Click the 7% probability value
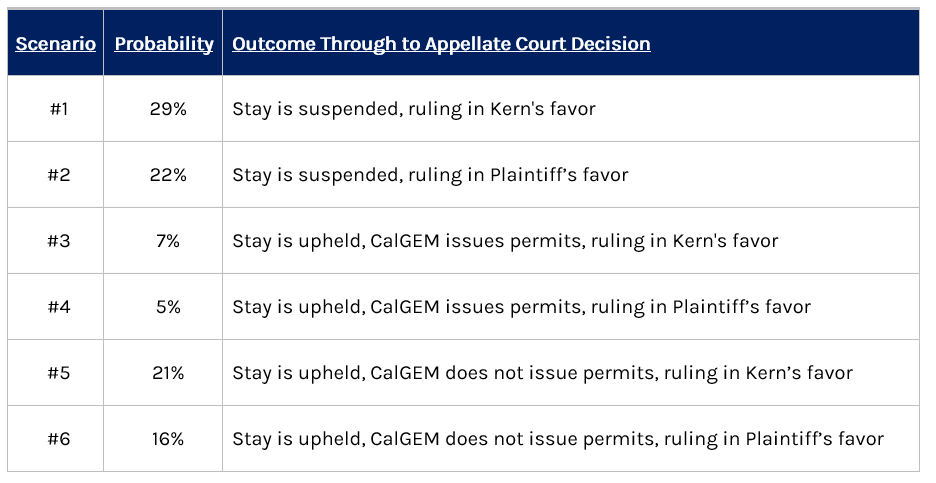This screenshot has width=936, height=483. (x=168, y=241)
